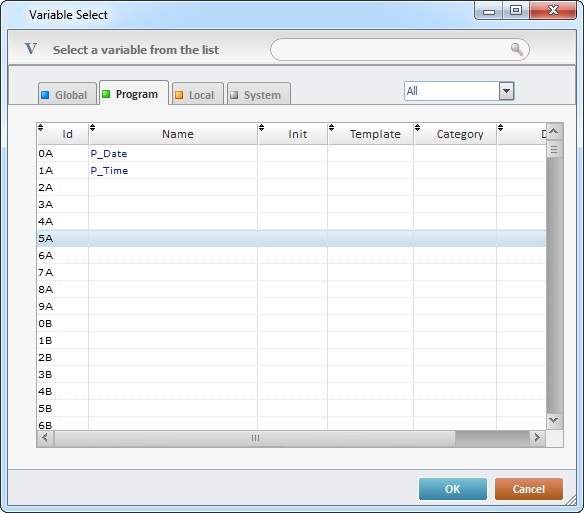Click the horizontal scrollbar right arrow
This screenshot has height=513, width=584.
tap(537, 437)
